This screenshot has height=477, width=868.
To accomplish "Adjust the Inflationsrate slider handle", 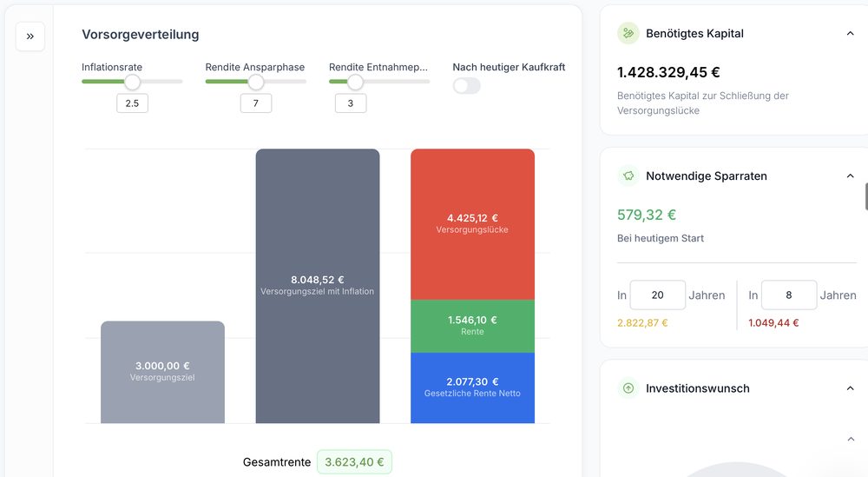I will (132, 82).
